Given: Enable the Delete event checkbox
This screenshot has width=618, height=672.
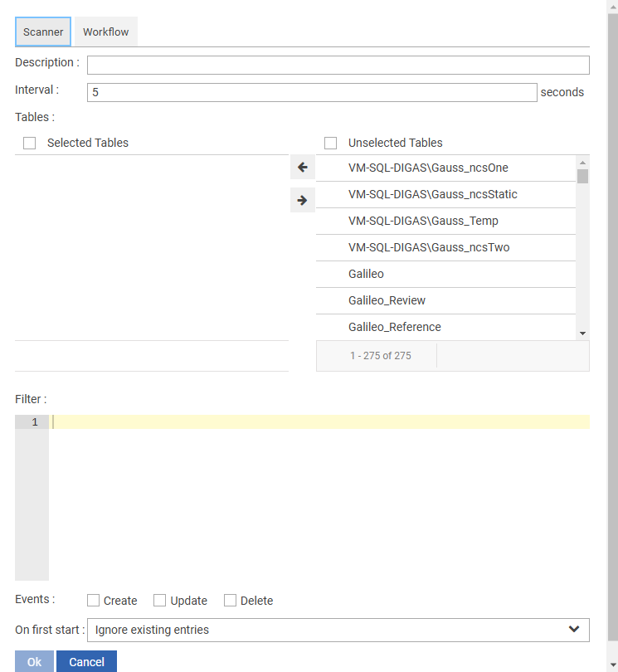Looking at the screenshot, I should coord(231,600).
